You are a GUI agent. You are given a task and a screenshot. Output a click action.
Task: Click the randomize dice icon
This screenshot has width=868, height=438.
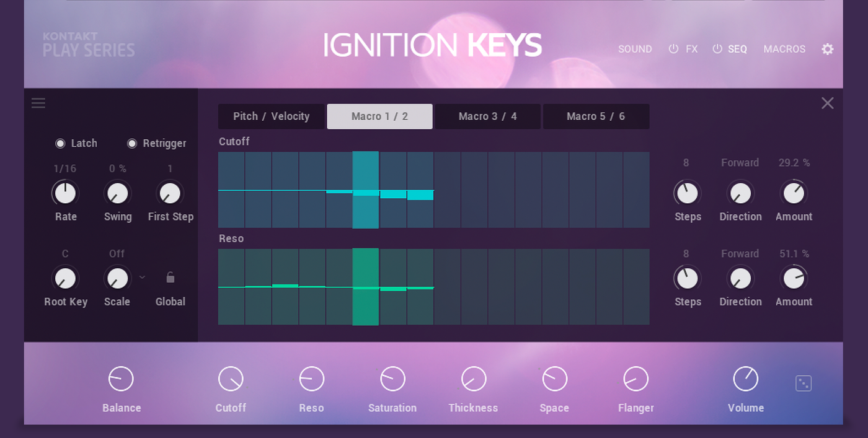(804, 383)
